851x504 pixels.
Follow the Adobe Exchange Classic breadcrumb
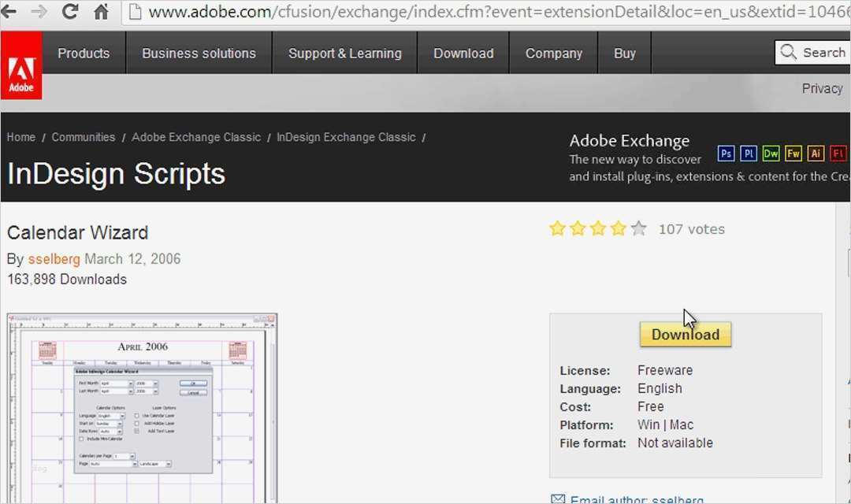(x=196, y=137)
